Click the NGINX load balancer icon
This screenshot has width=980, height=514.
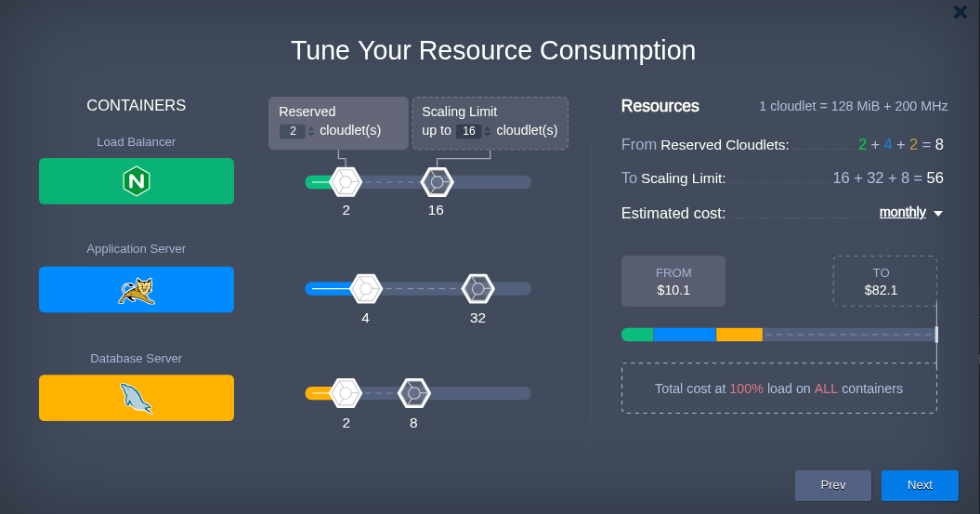137,181
